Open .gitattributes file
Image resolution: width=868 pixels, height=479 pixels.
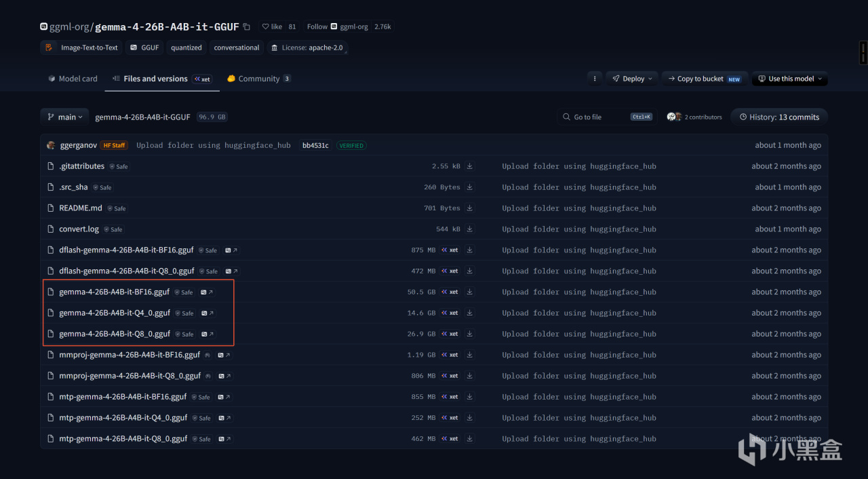(81, 166)
